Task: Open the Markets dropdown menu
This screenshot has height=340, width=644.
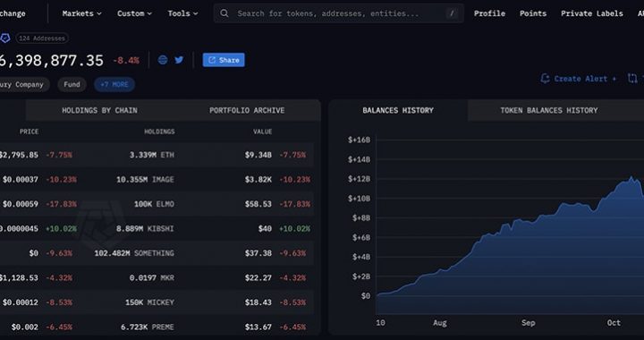Action: click(x=81, y=13)
